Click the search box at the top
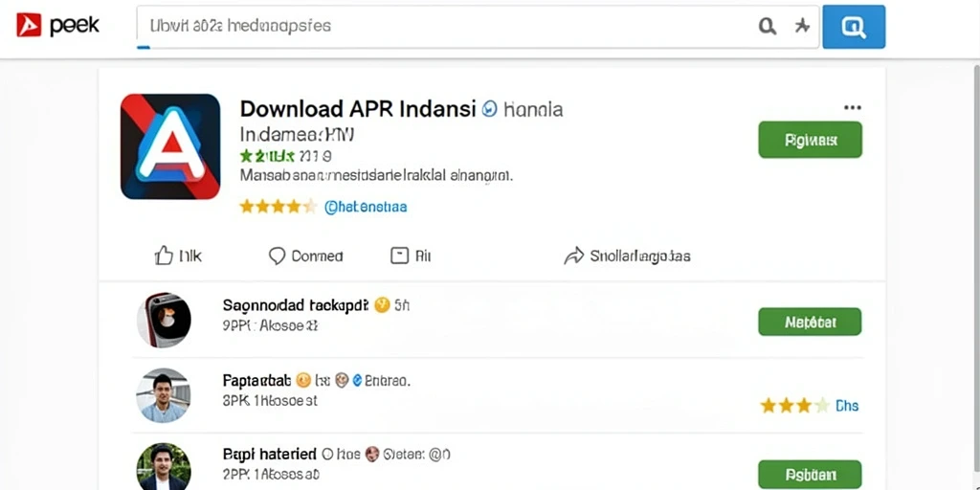This screenshot has width=980, height=490. click(478, 26)
